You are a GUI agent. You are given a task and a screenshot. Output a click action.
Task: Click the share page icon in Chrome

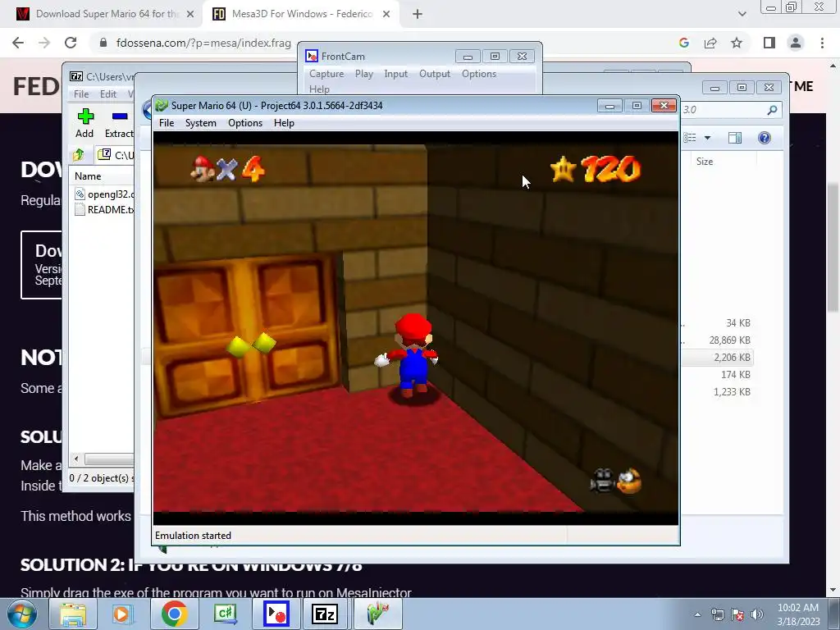[710, 43]
